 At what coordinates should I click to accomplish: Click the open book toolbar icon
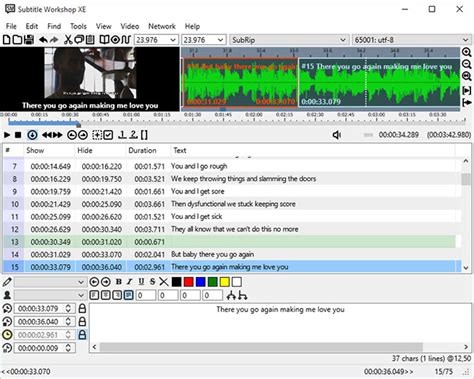pyautogui.click(x=104, y=40)
